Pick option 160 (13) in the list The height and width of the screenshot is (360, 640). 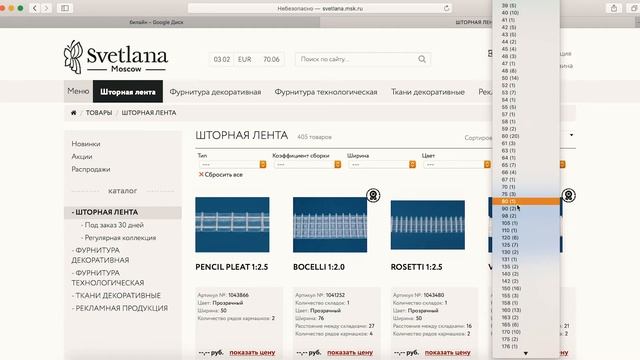pyautogui.click(x=527, y=310)
